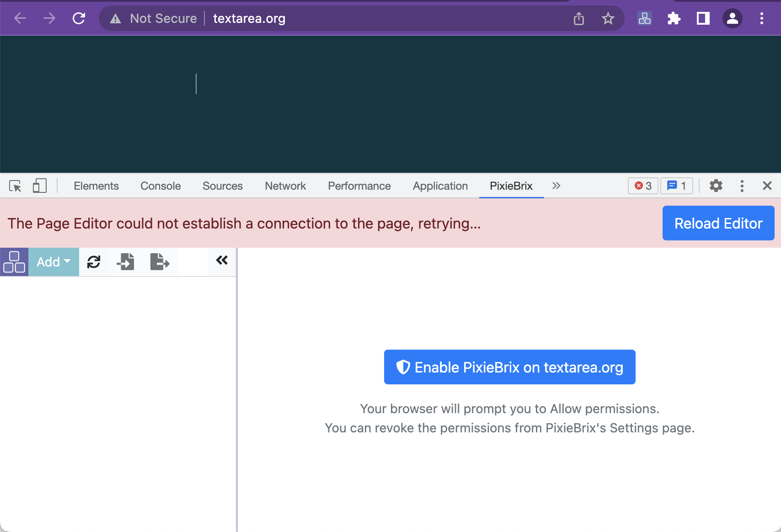The height and width of the screenshot is (532, 781).
Task: Switch to the Network tab
Action: click(x=285, y=186)
